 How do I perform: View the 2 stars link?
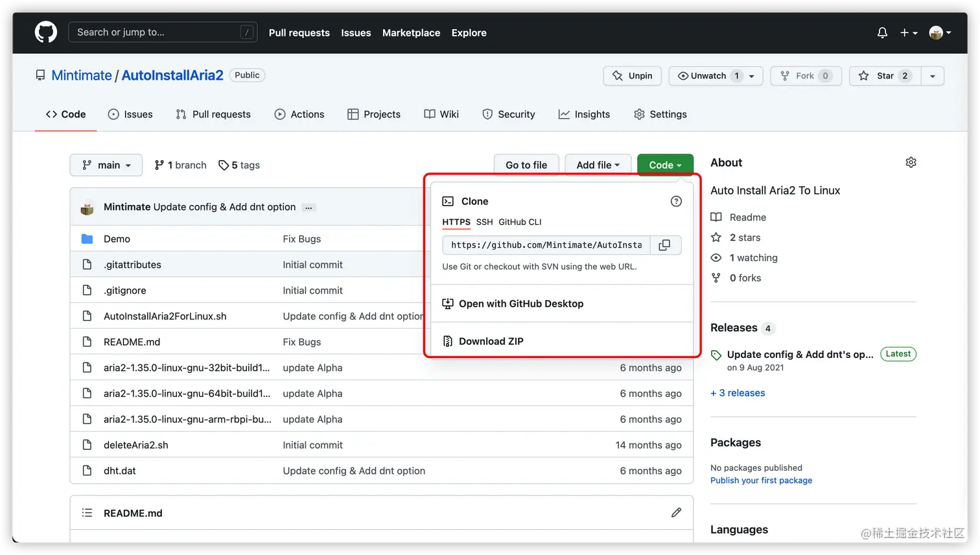point(736,237)
